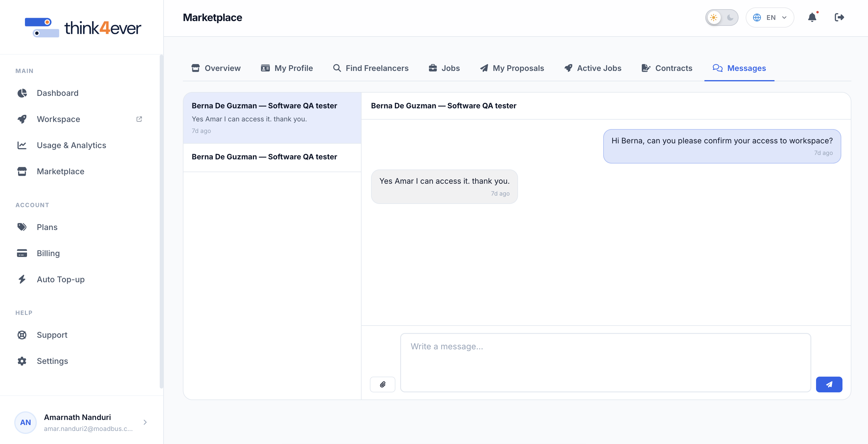Switch to Contracts tab
868x444 pixels.
click(667, 68)
